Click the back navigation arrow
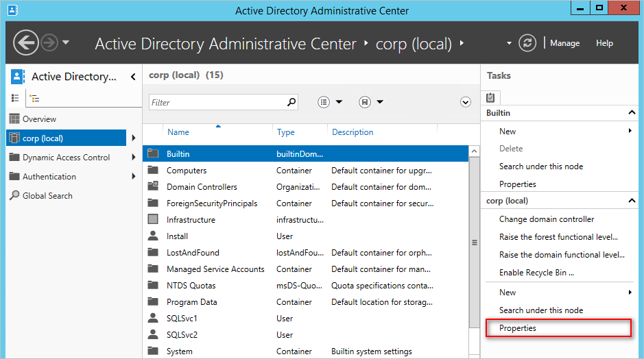Screen dimensions: 644x359 click(x=26, y=42)
